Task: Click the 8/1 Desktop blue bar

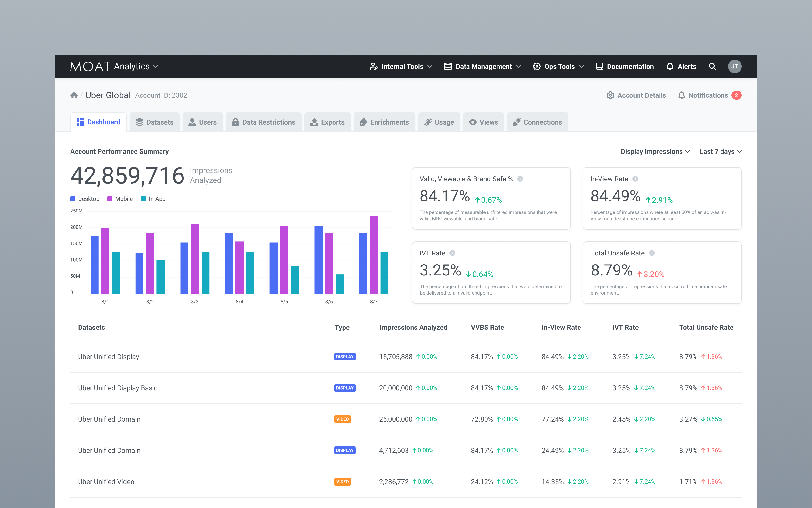Action: click(95, 265)
